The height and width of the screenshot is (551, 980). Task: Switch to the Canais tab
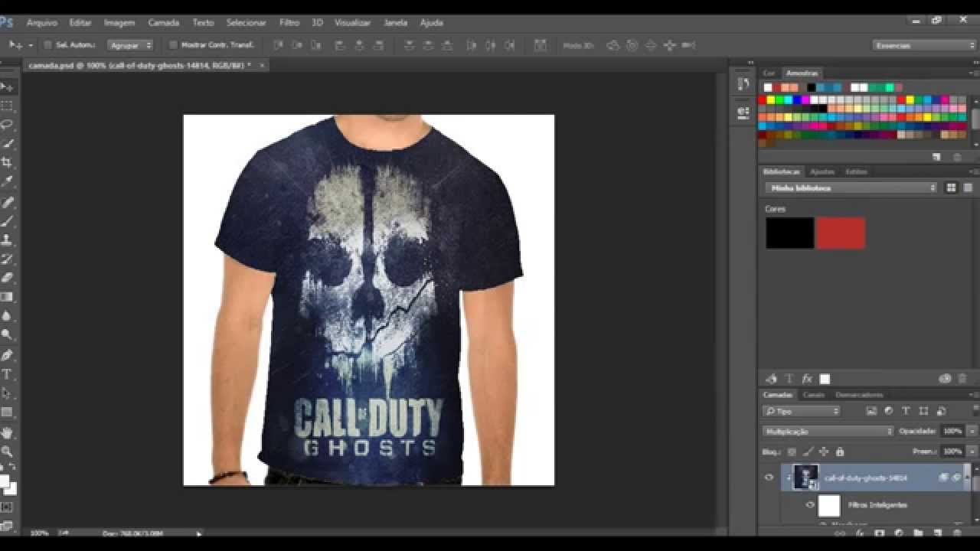pyautogui.click(x=814, y=395)
